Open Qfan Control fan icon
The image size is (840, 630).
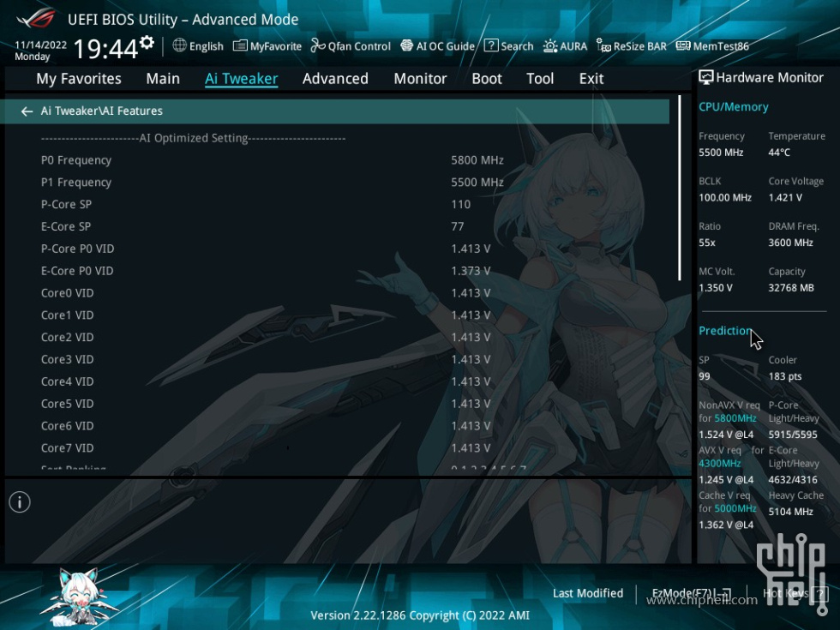pos(318,45)
